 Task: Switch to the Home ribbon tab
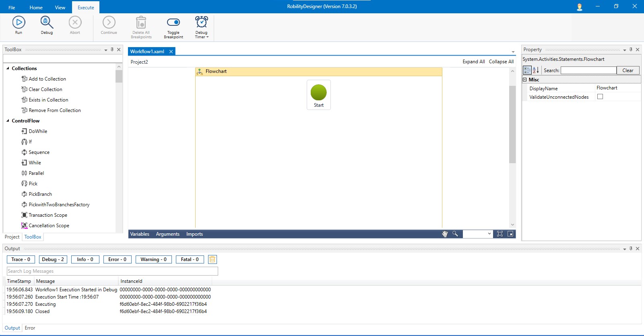[36, 7]
